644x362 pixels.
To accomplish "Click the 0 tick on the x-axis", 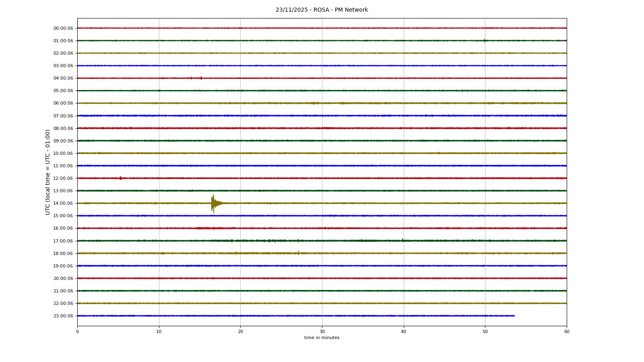I will 77,331.
